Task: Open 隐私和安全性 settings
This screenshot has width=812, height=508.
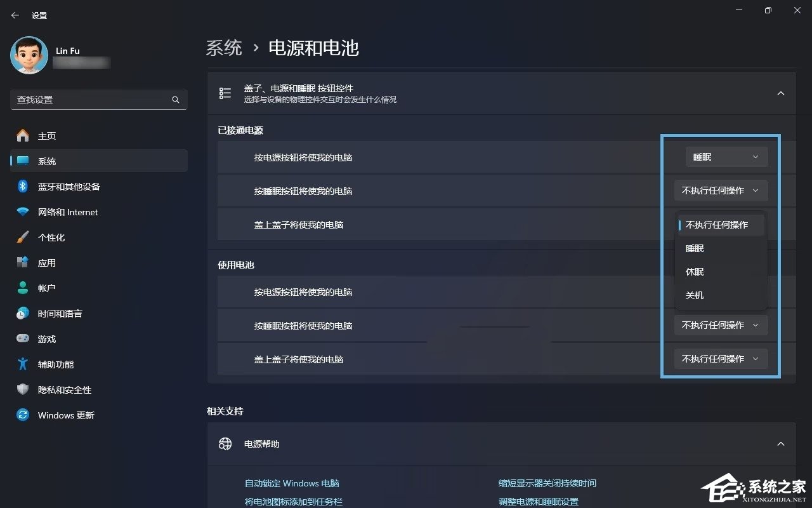Action: tap(66, 389)
